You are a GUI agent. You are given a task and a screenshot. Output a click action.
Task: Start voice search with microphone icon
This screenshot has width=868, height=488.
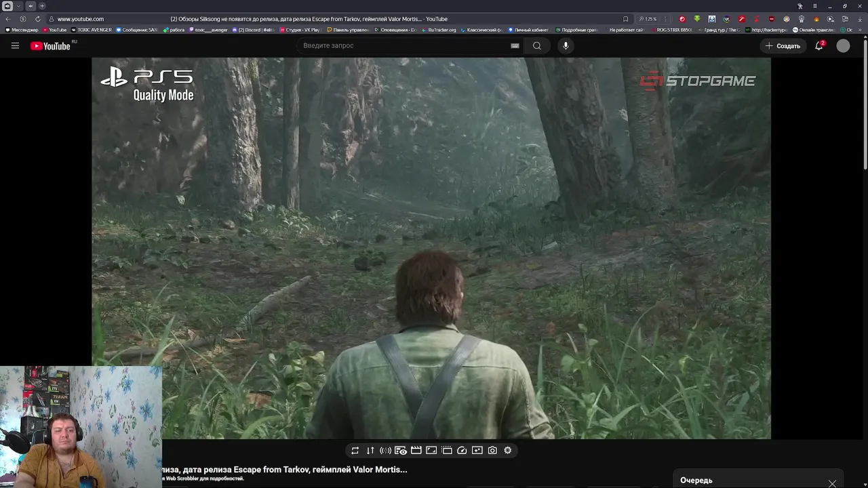click(566, 45)
